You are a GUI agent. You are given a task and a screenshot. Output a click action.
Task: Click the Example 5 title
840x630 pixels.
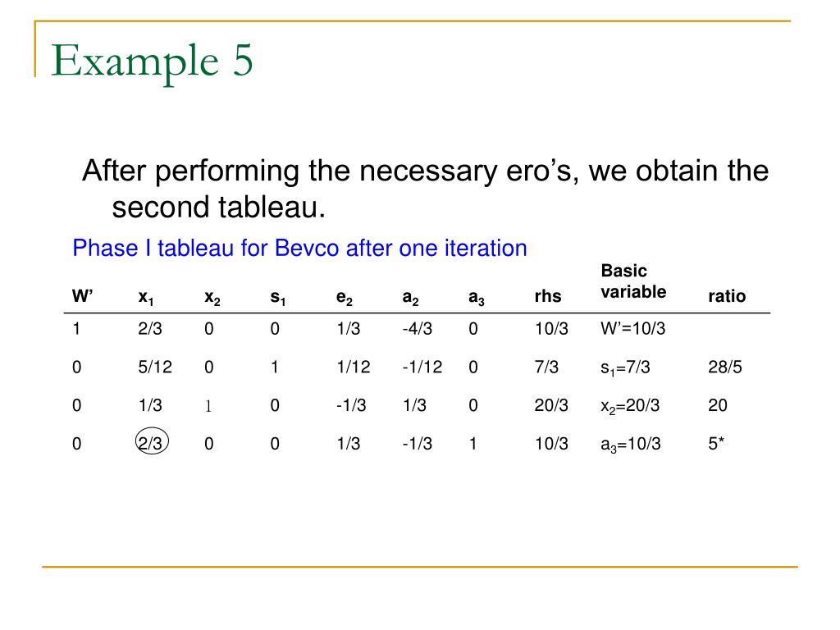click(x=152, y=61)
